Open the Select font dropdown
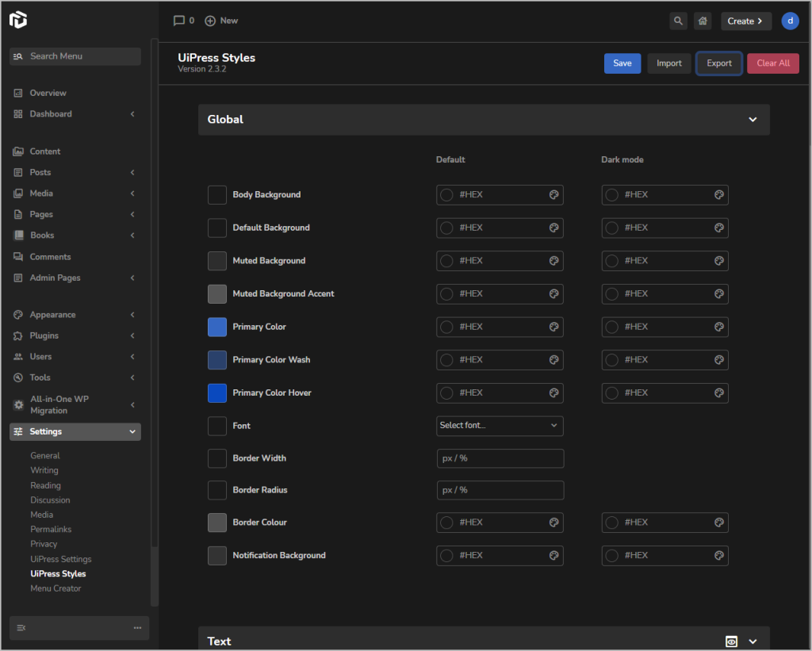 500,426
